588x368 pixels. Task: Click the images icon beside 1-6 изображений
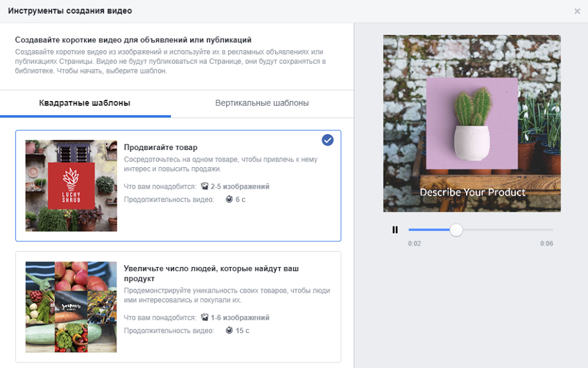click(x=205, y=318)
